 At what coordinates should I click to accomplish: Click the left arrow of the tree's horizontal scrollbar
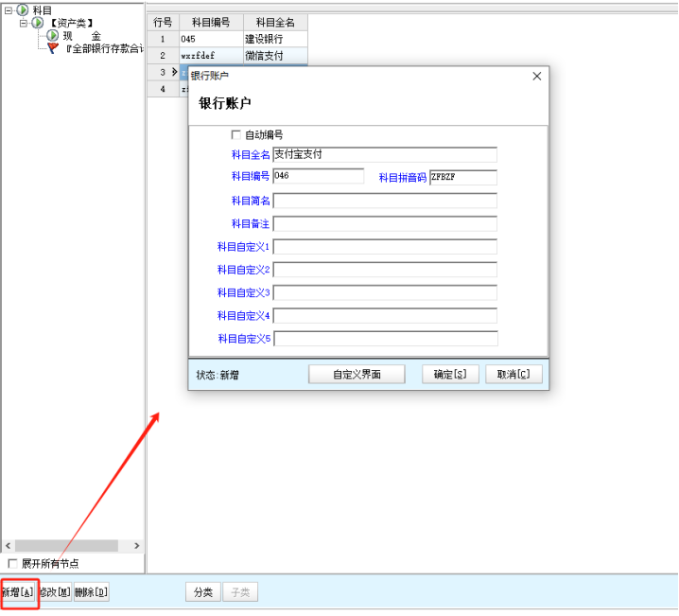[8, 545]
